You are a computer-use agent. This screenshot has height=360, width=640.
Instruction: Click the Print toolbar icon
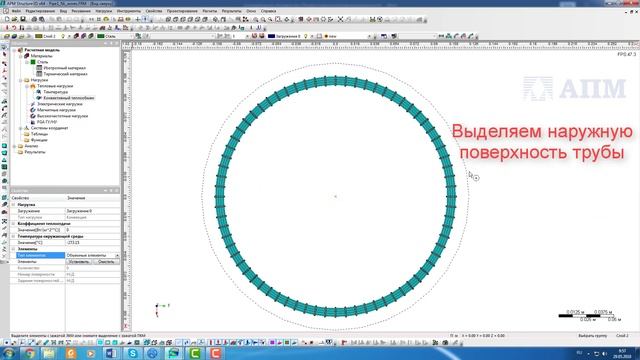click(34, 19)
